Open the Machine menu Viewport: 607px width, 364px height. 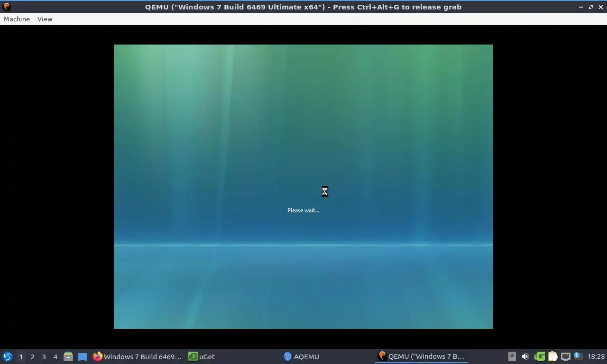click(x=17, y=19)
